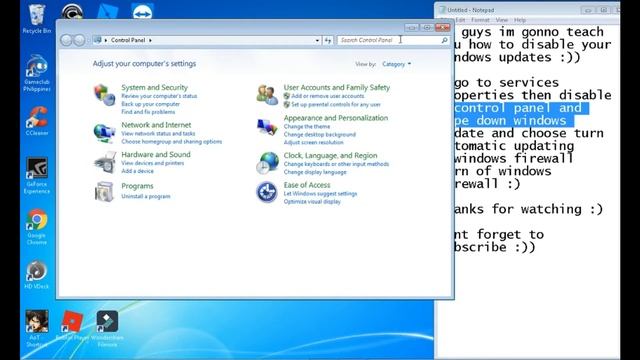
Task: Click Add a device link
Action: (137, 171)
